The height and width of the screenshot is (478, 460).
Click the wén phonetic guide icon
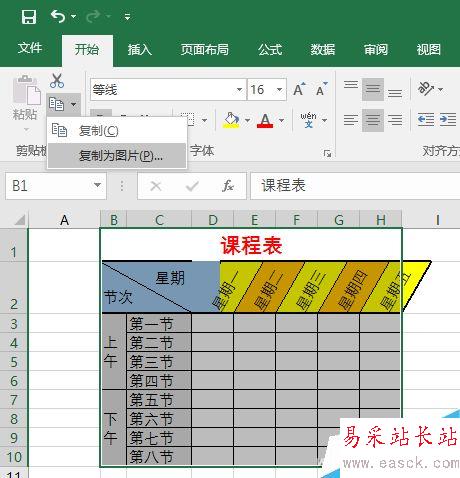click(308, 120)
